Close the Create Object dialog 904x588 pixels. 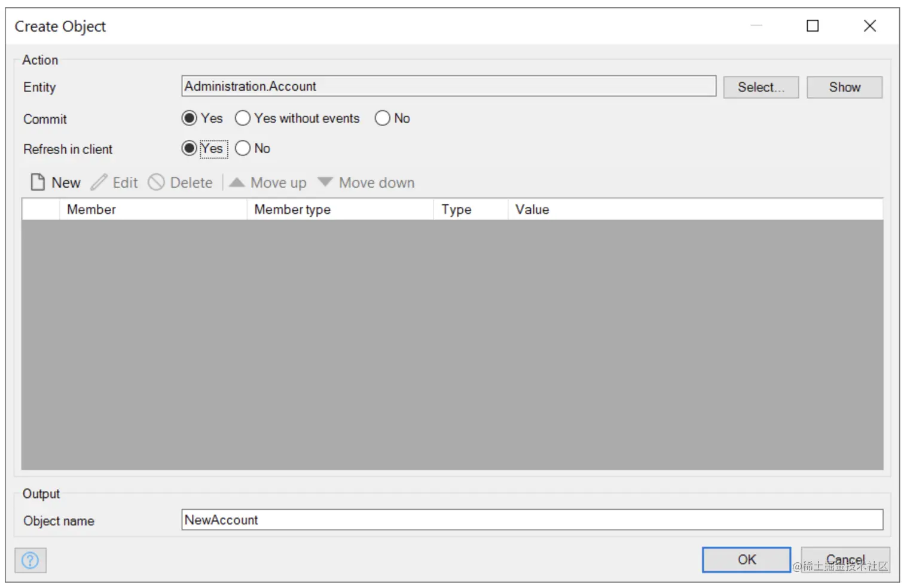coord(870,26)
